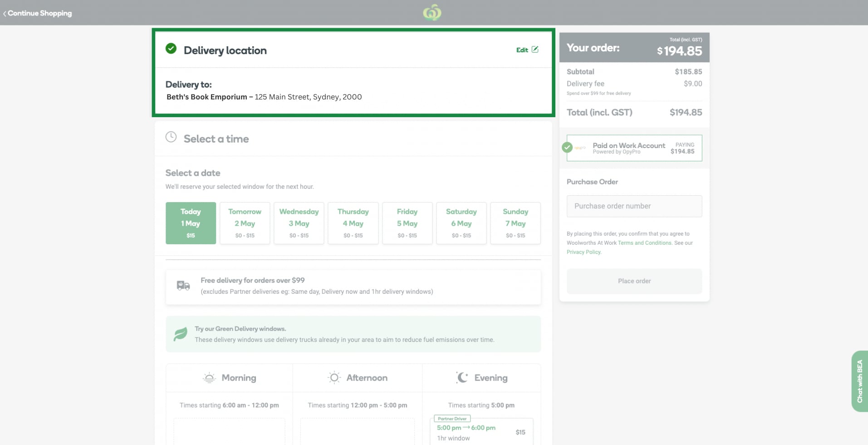868x445 pixels.
Task: Expand the Chat with BEA panel
Action: (859, 381)
